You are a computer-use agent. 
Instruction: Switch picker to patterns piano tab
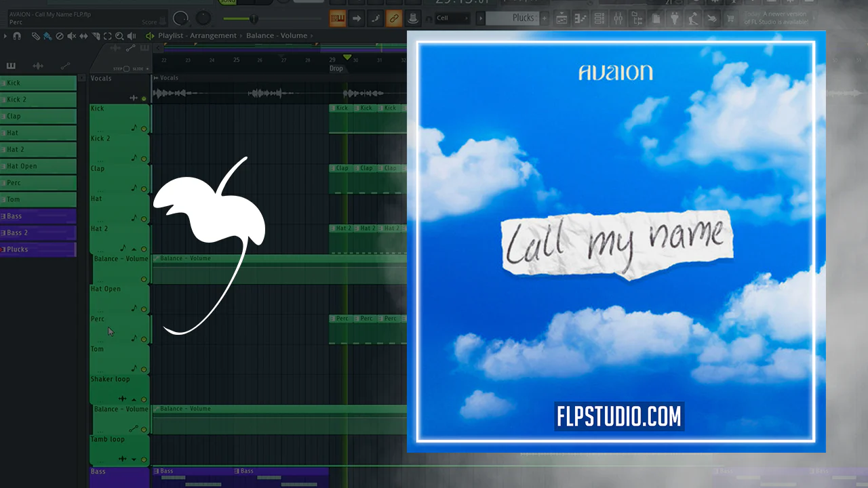11,66
